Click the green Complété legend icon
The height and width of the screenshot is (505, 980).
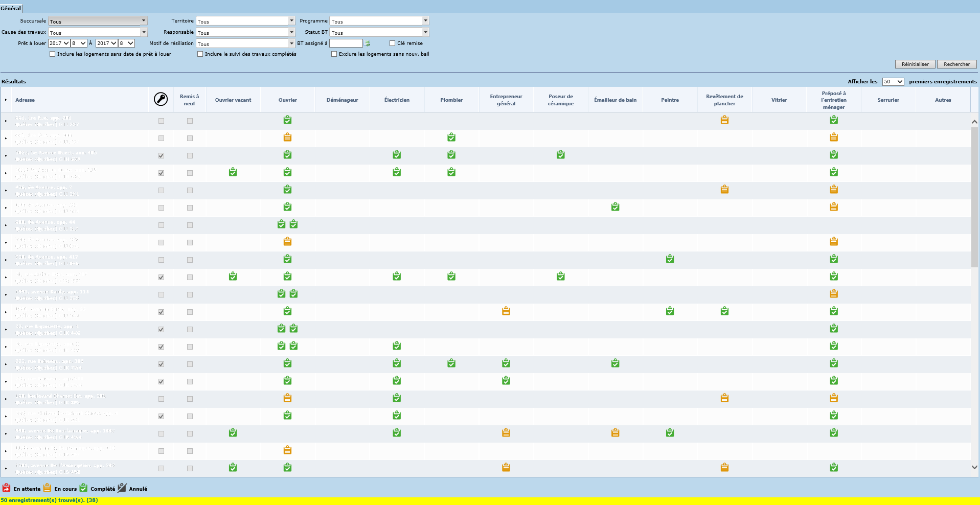click(83, 488)
